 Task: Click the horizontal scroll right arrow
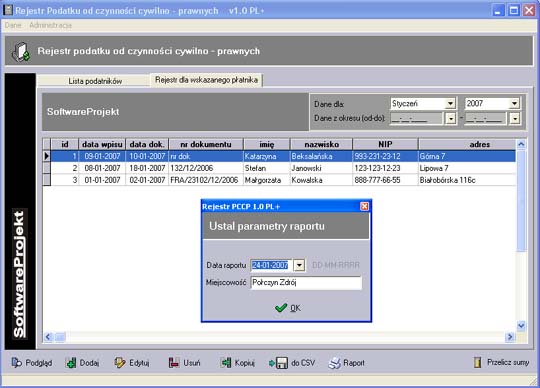(x=510, y=337)
